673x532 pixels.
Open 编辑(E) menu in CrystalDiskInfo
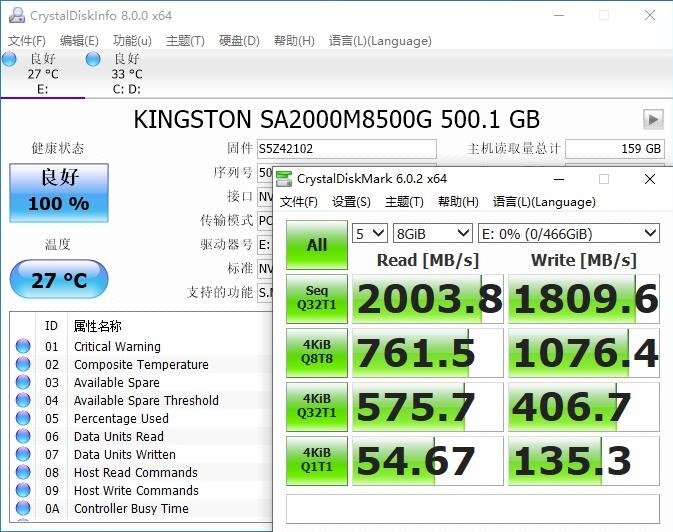[79, 41]
